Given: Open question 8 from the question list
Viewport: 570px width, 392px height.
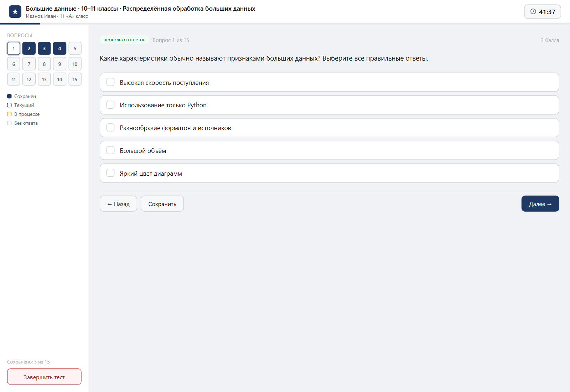Looking at the screenshot, I should pos(44,64).
